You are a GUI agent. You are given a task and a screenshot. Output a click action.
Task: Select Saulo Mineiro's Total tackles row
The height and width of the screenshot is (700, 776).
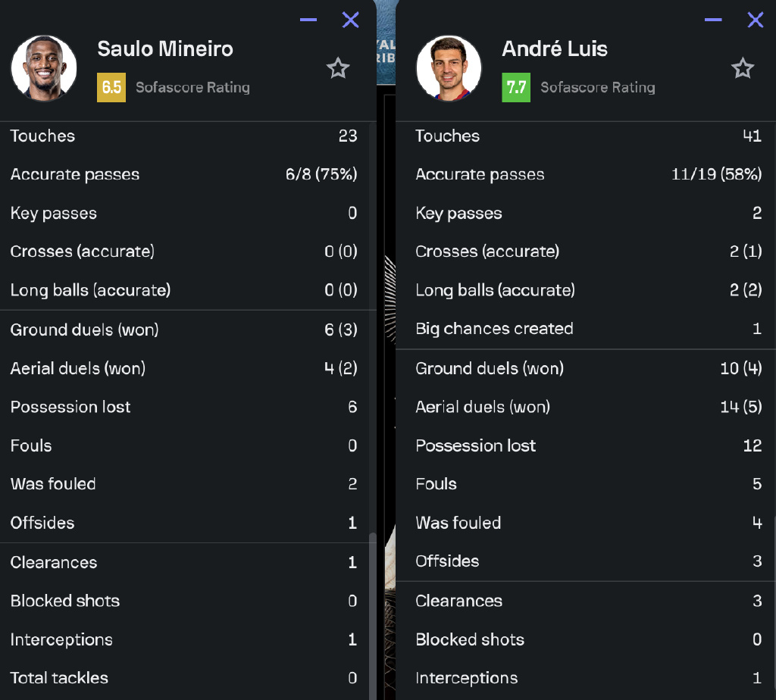point(184,678)
